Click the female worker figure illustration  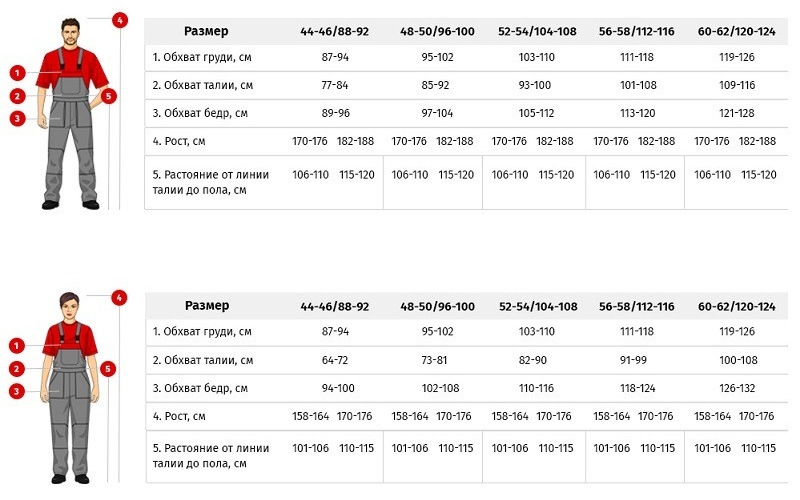[x=69, y=388]
